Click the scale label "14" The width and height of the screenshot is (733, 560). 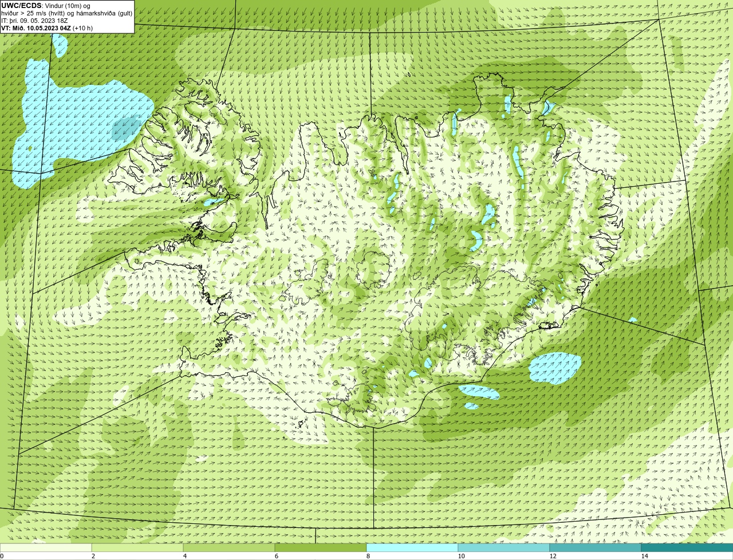644,556
